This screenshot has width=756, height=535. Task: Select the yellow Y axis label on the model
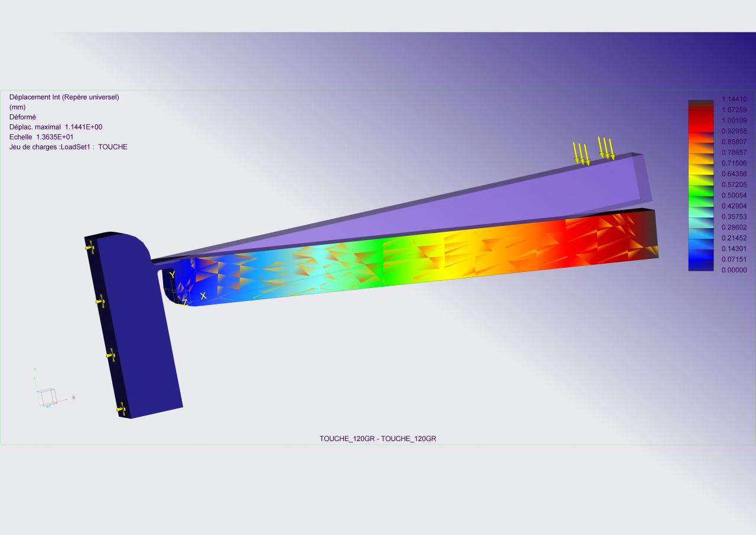[x=172, y=275]
